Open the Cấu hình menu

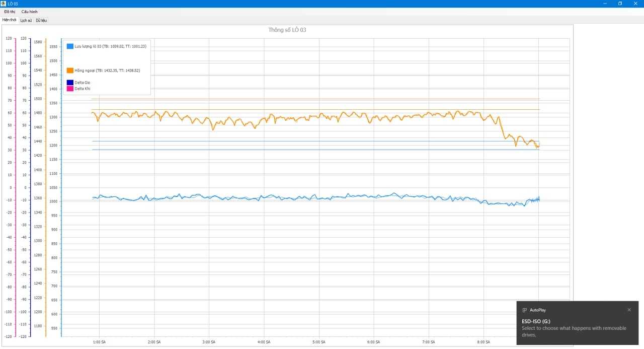(x=29, y=12)
